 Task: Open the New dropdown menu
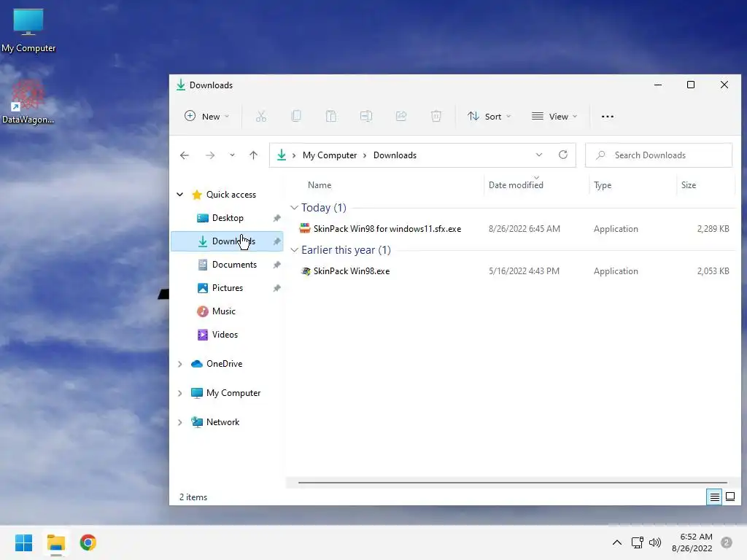[207, 116]
